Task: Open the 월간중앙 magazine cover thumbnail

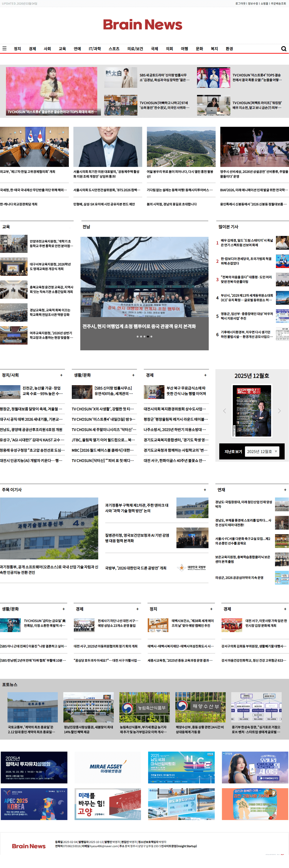Action: (252, 411)
